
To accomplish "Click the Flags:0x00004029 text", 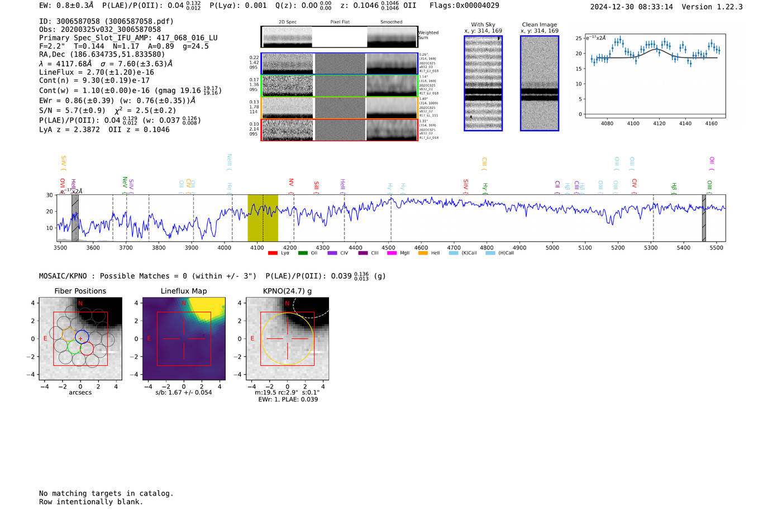I will coord(464,6).
